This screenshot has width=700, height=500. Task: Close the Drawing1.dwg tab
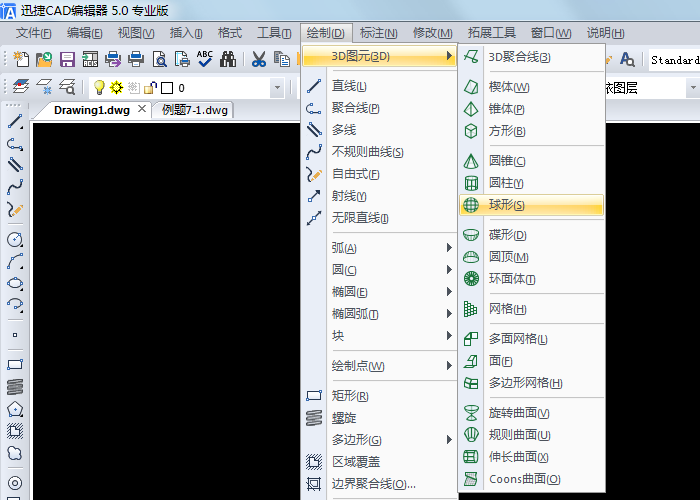pyautogui.click(x=142, y=108)
